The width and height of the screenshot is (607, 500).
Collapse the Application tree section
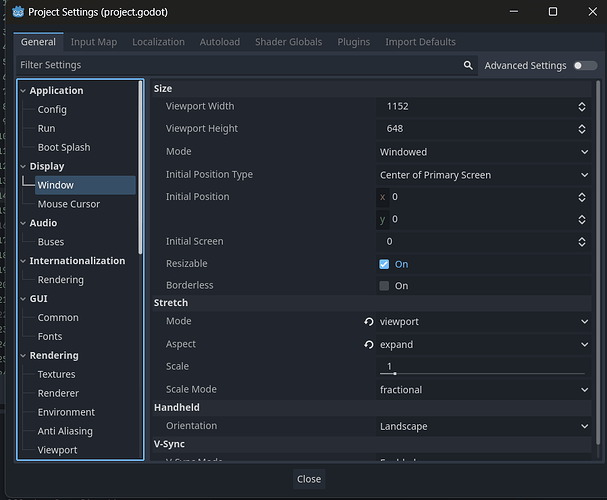23,91
